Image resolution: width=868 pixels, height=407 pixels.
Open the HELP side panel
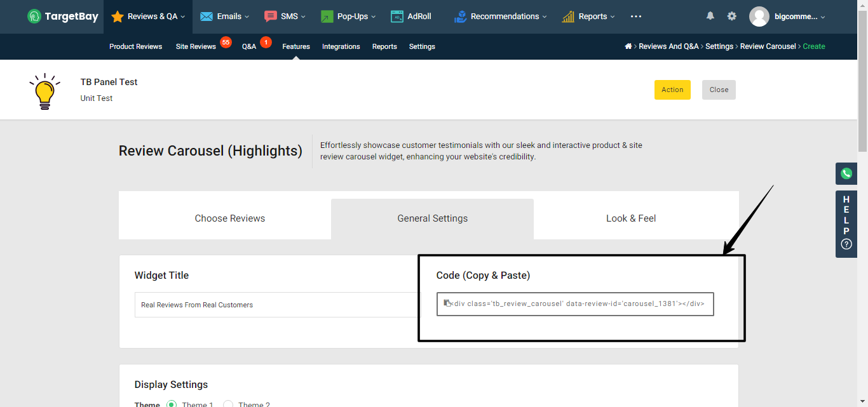(846, 224)
